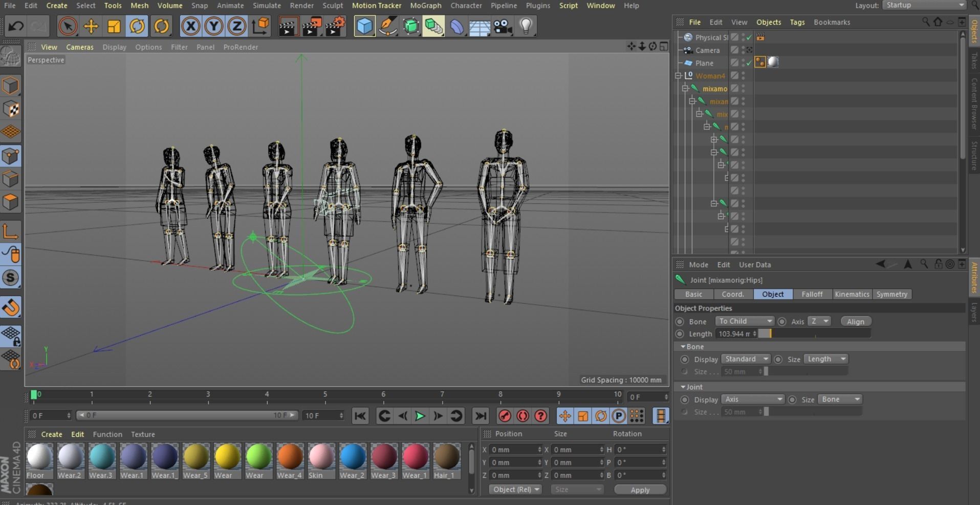980x505 pixels.
Task: Open Bone Display Standard dropdown
Action: click(746, 359)
